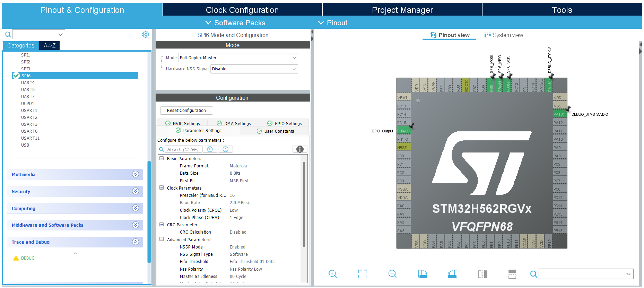Go to the previous parameter search result
This screenshot has height=288, width=644.
coord(210,149)
